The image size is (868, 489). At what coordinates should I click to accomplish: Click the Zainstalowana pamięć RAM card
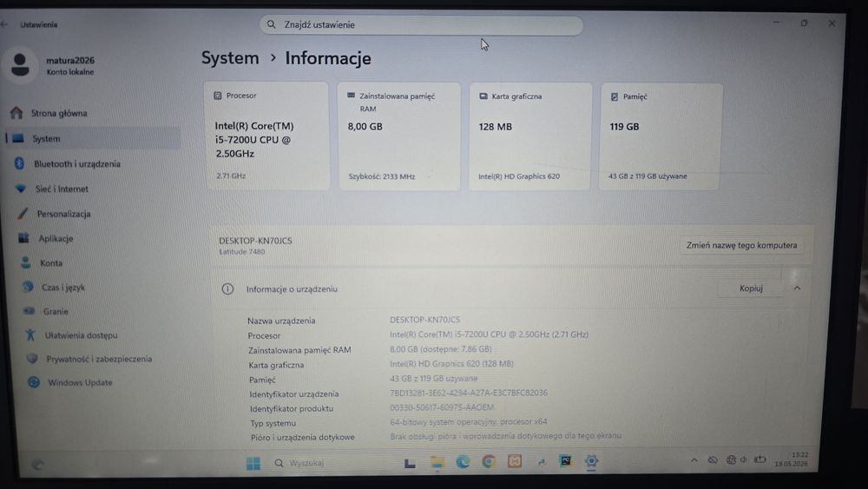tap(399, 136)
